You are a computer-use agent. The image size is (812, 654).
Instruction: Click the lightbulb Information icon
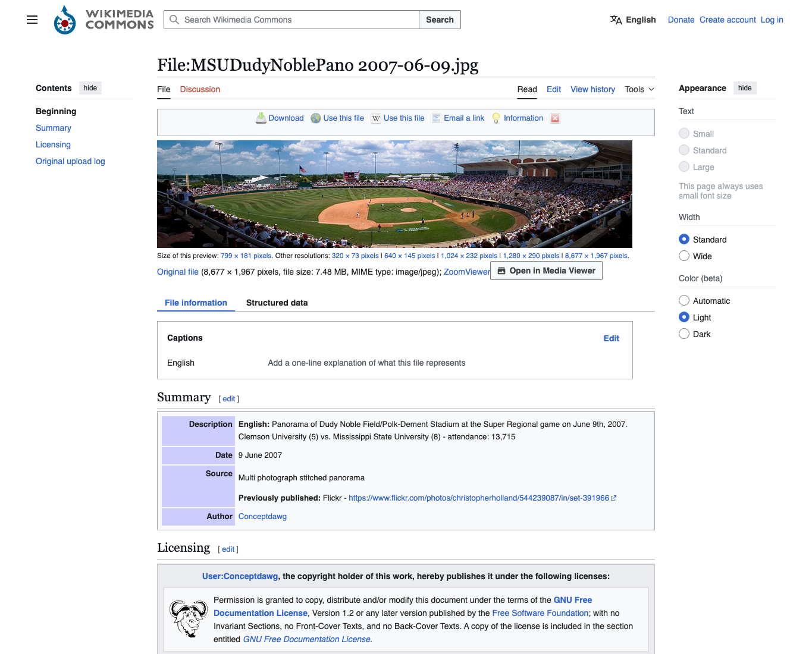(x=496, y=118)
